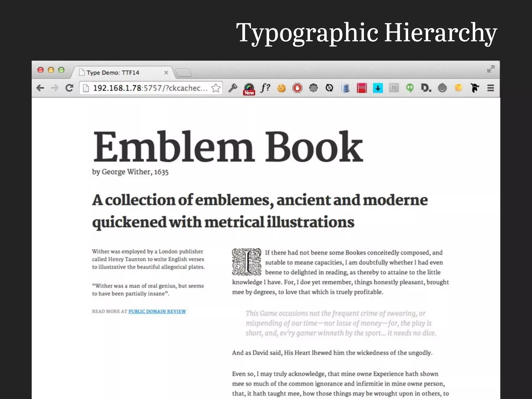Open the Chrome hamburger menu

[490, 88]
